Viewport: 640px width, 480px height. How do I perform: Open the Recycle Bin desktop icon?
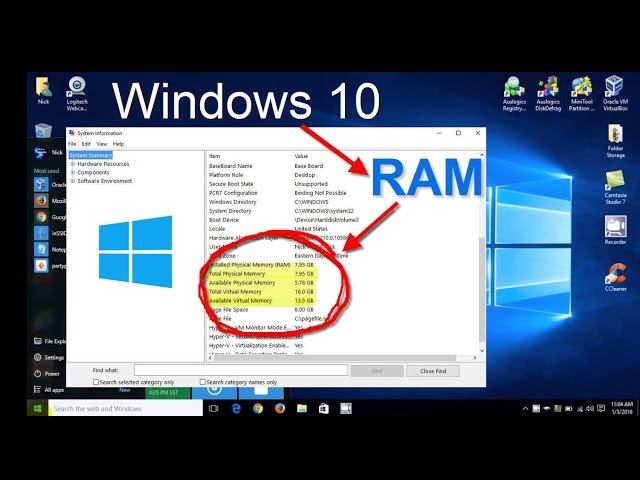pyautogui.click(x=43, y=131)
